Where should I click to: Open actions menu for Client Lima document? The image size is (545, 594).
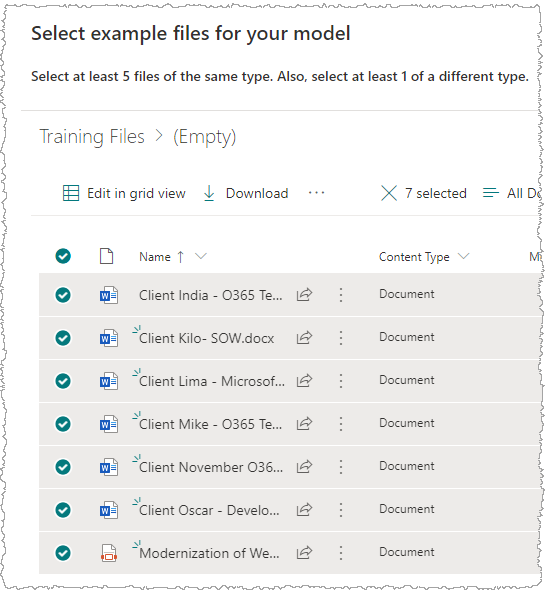tap(341, 381)
